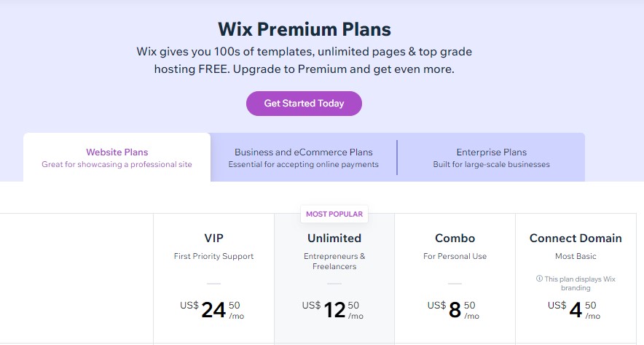Select the Connect Domain plan heading
The image size is (644, 345).
576,238
